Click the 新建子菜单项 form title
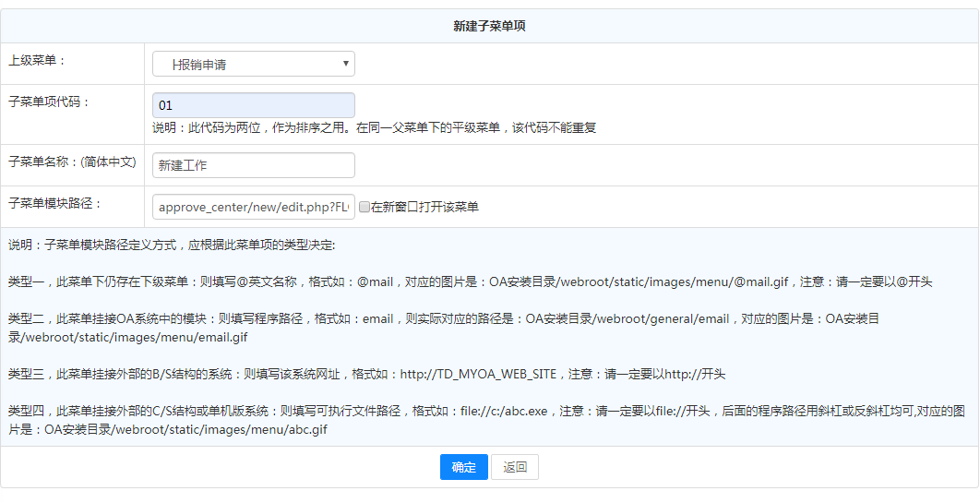The height and width of the screenshot is (503, 980). (x=489, y=27)
